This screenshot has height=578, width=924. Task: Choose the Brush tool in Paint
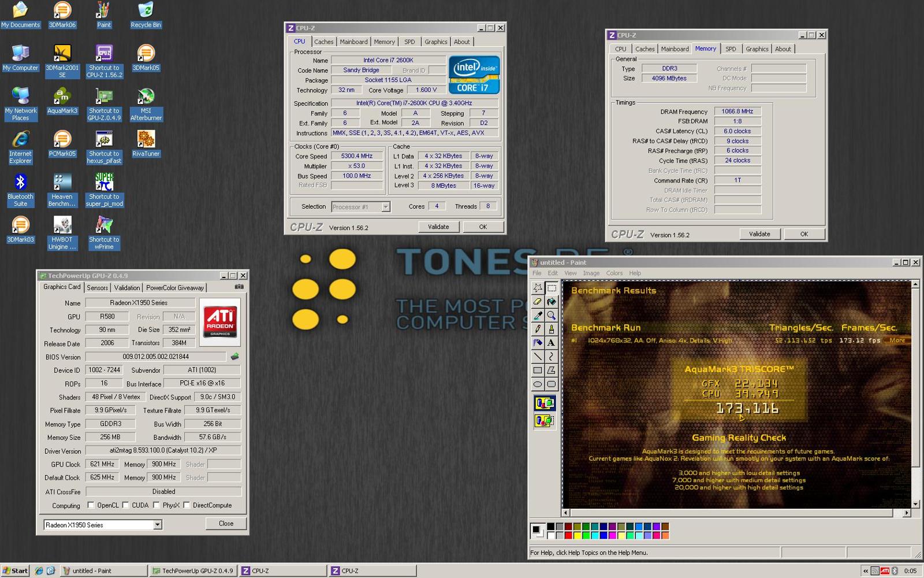552,329
